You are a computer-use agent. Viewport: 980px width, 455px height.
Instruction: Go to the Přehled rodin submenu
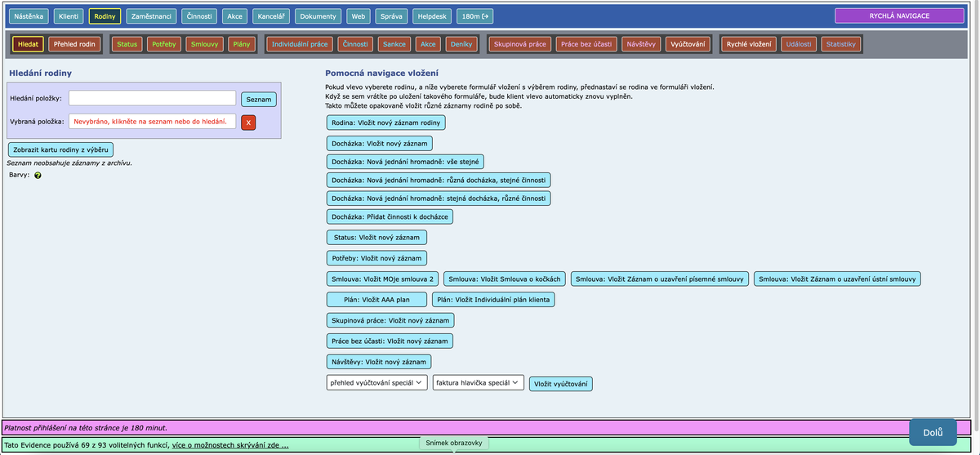tap(75, 44)
